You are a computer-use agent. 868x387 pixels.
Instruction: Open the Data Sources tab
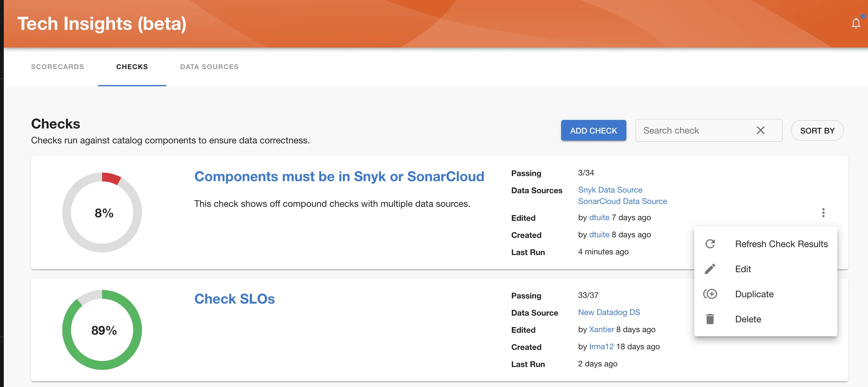pos(209,67)
